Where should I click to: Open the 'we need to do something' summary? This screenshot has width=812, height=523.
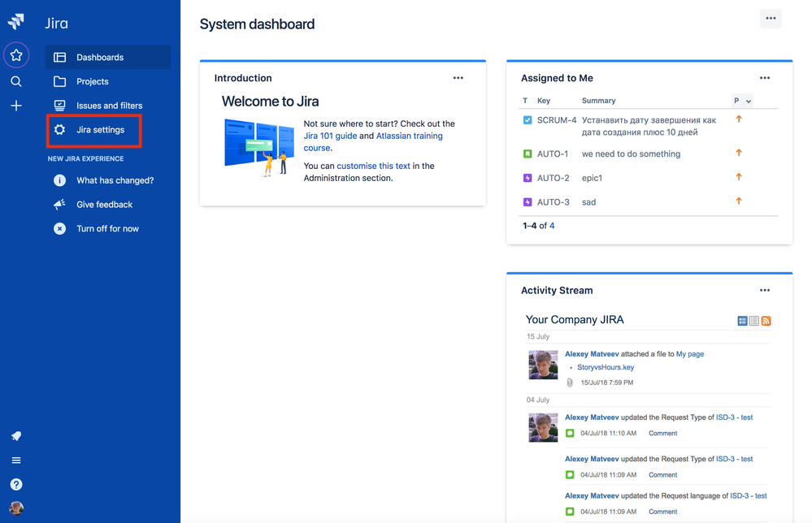pos(631,153)
